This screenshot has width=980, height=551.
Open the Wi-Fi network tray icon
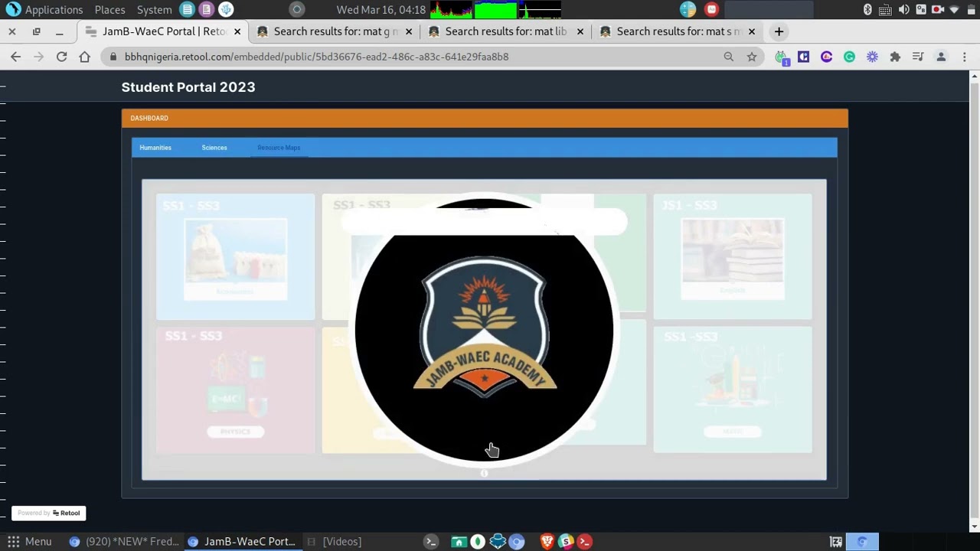(953, 9)
